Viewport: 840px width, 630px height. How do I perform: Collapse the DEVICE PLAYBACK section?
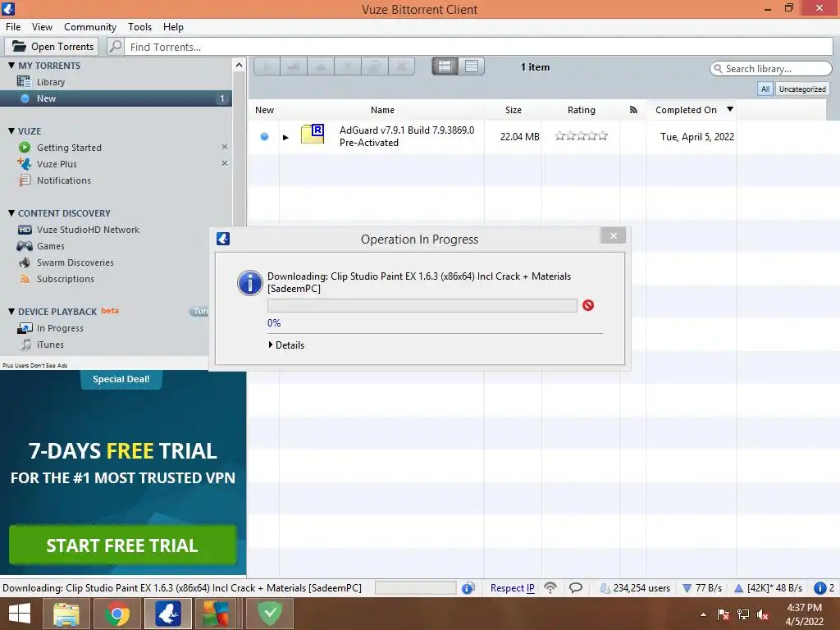11,311
